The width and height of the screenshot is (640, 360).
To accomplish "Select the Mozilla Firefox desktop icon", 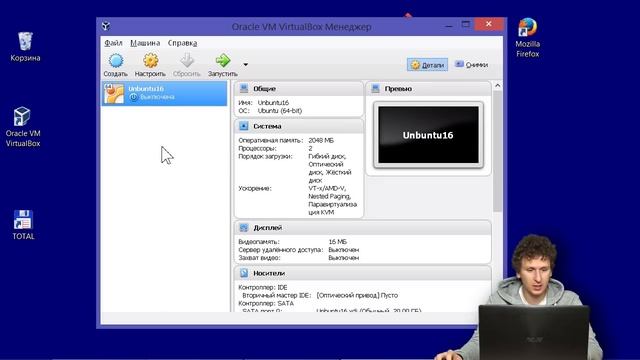I will pos(527,38).
